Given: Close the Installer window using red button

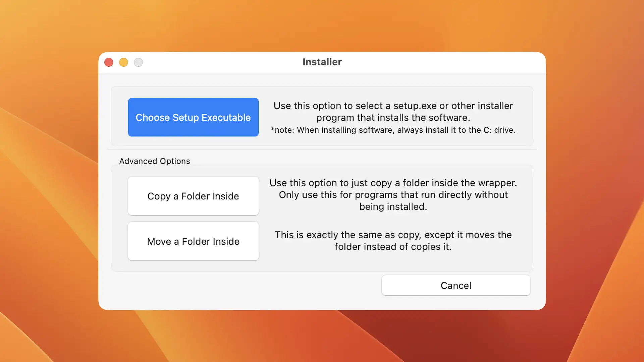Looking at the screenshot, I should (109, 62).
